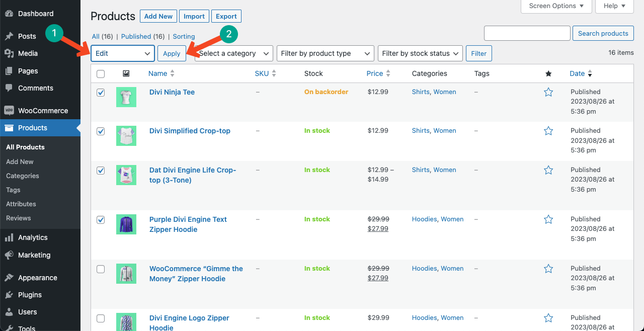Uncheck Dat Divi Engine Life Crop-top checkbox

101,171
